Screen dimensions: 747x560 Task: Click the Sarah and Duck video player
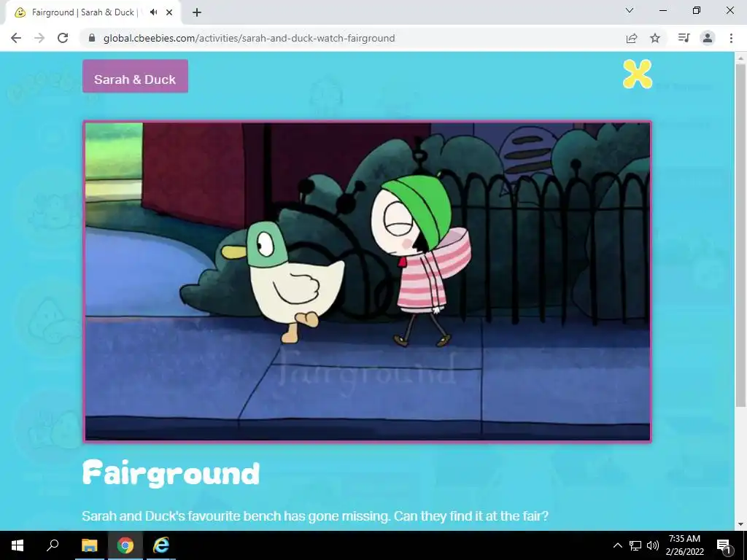pos(368,282)
